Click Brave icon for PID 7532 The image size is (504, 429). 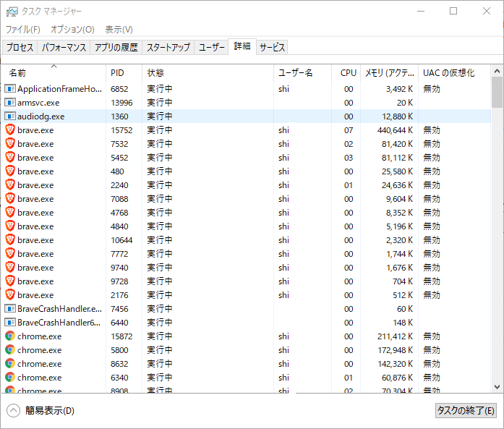pos(10,143)
